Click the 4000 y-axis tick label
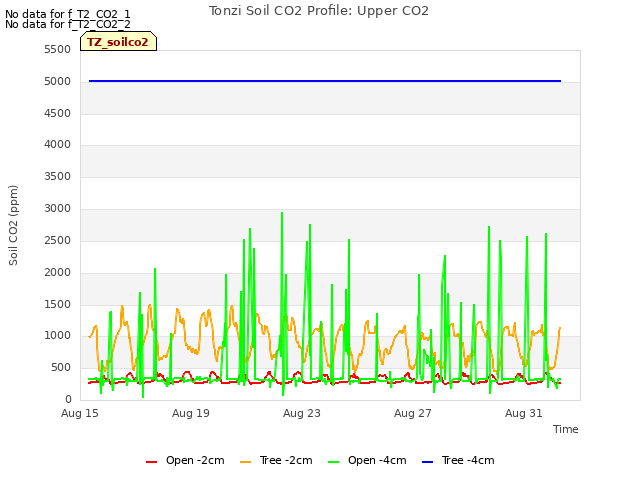The width and height of the screenshot is (640, 480). [x=58, y=144]
